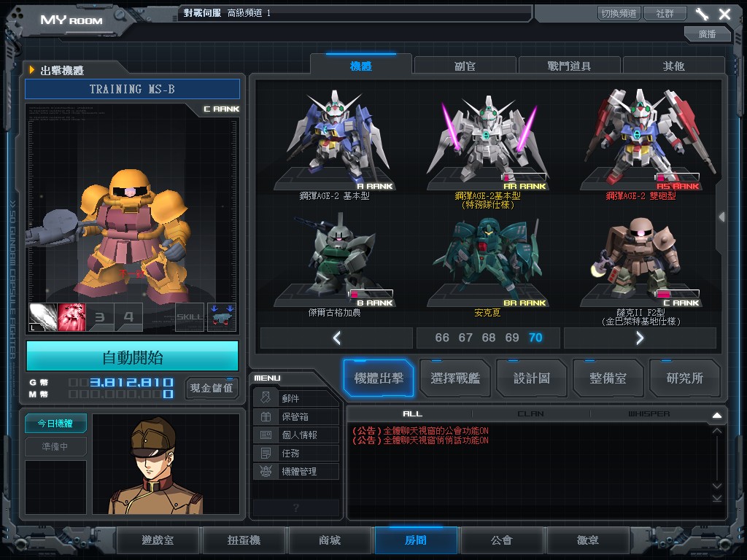Open the 任務 mission icon
The image size is (747, 560).
tap(266, 453)
